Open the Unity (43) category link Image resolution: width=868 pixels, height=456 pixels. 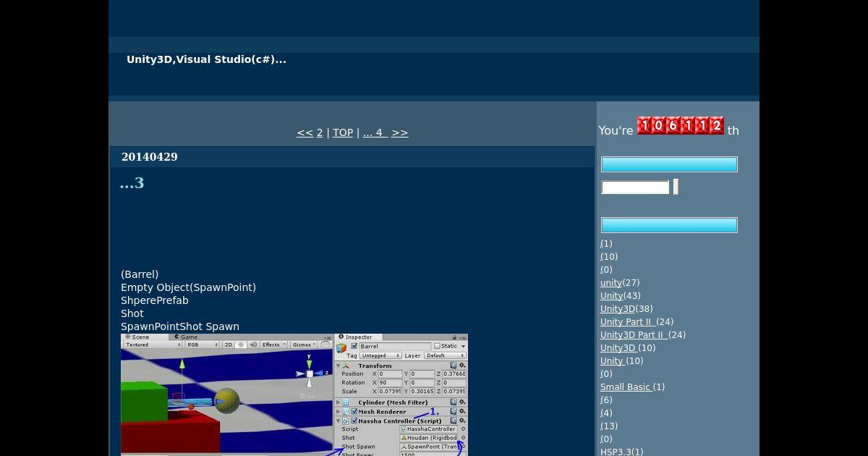pyautogui.click(x=612, y=296)
